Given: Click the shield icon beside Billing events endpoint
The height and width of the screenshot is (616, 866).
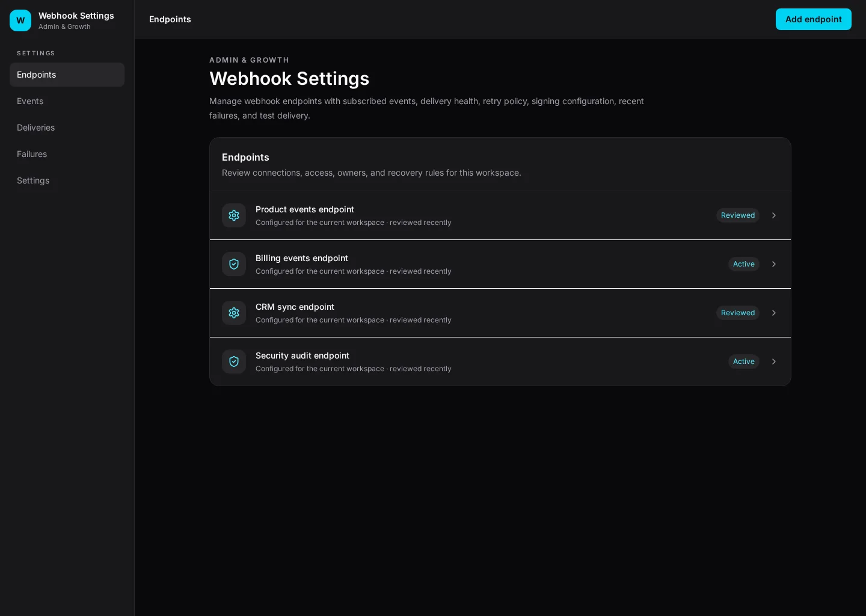Looking at the screenshot, I should (234, 264).
